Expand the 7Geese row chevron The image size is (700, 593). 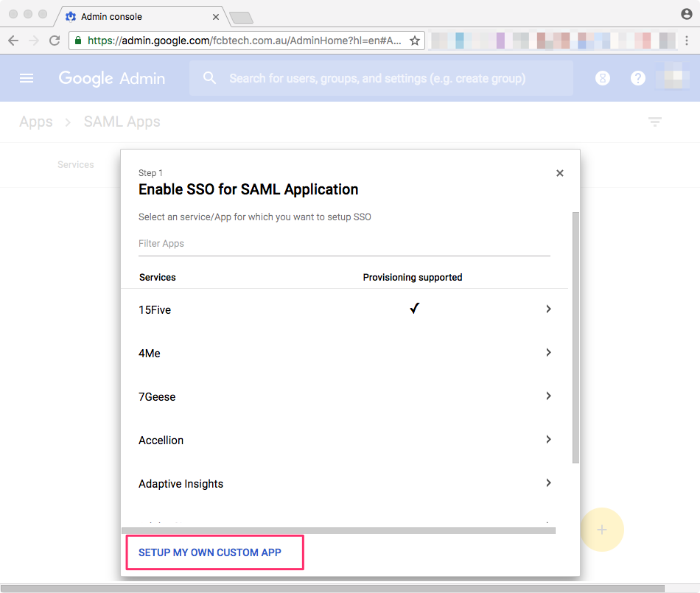(549, 396)
